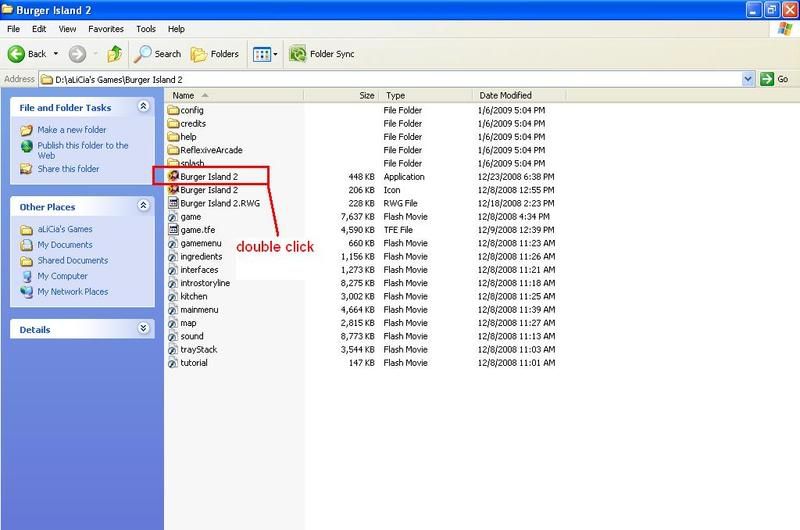Click the Go button beside address bar
Viewport: 800px width, 530px height.
[x=773, y=79]
